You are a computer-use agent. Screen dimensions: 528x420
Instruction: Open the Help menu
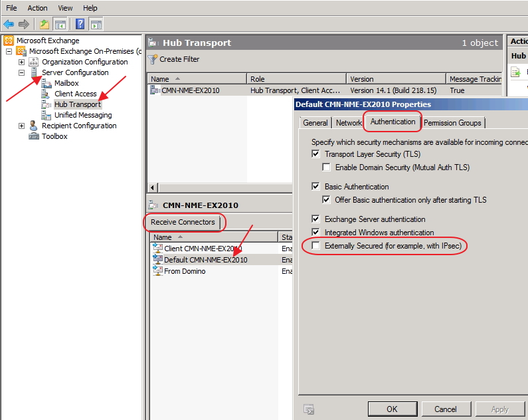[90, 8]
